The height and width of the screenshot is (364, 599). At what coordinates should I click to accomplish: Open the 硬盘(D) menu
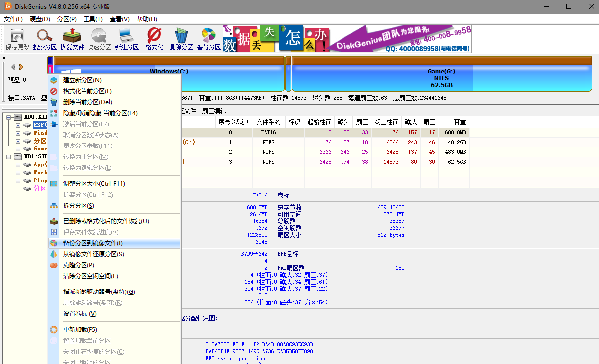pos(40,19)
